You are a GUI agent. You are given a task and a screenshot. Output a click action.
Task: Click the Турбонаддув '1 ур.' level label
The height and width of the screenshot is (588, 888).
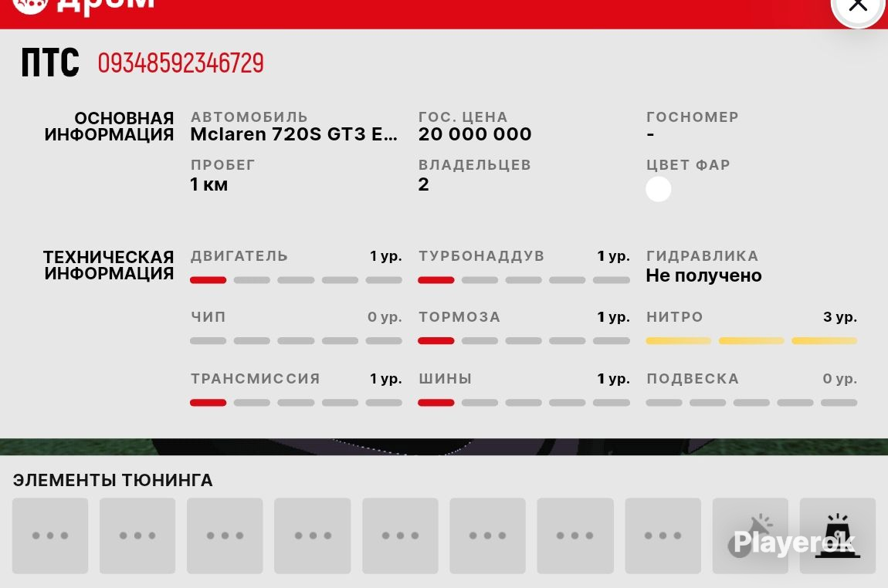click(x=613, y=255)
